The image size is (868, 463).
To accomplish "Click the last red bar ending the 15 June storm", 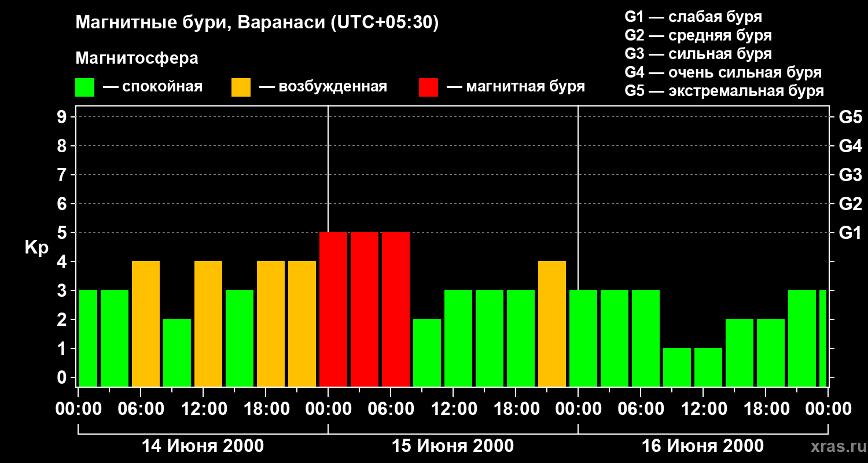I will pos(396,310).
